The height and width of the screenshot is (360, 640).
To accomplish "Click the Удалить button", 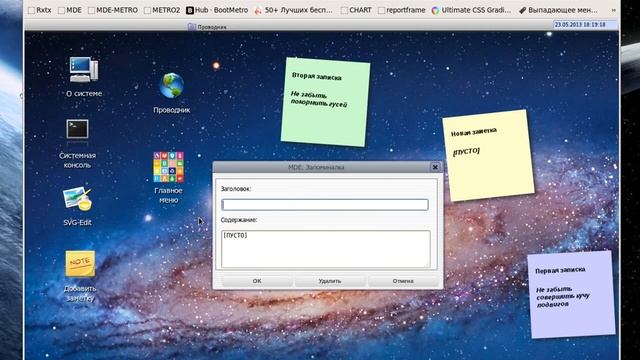I will pyautogui.click(x=330, y=281).
